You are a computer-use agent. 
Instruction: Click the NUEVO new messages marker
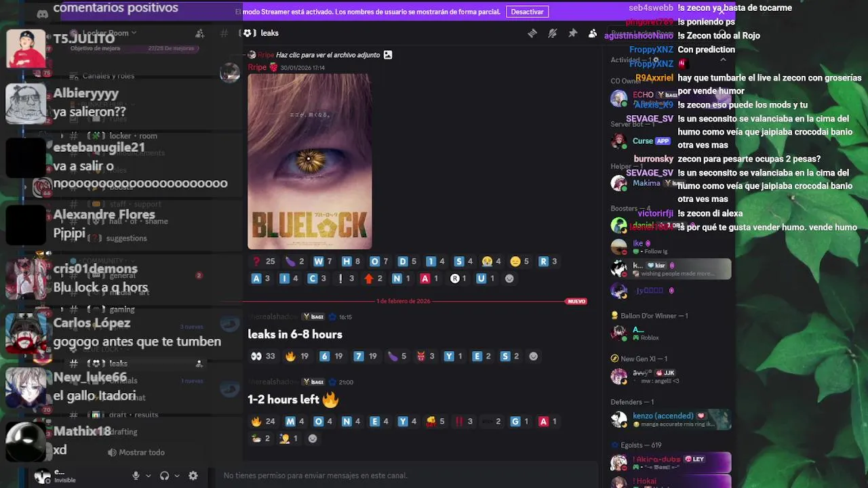point(576,301)
